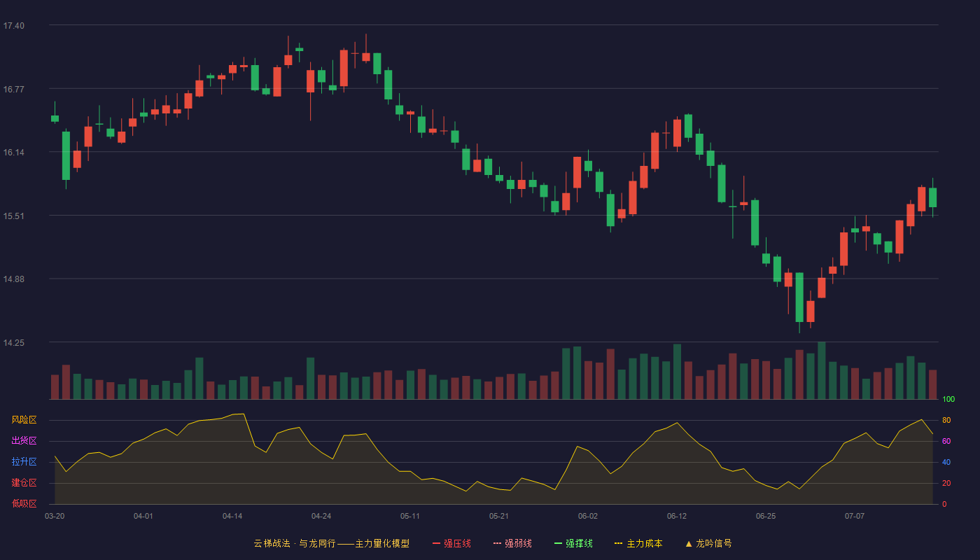Click the 17.40 price axis label
This screenshot has width=980, height=560.
click(13, 26)
